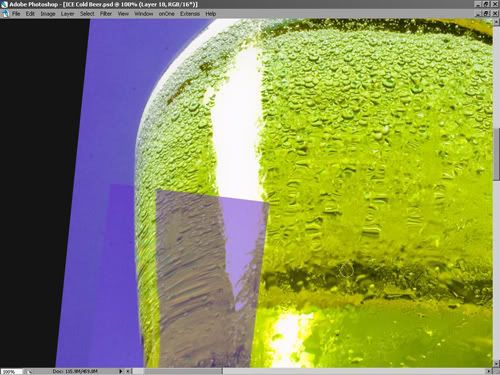Click the zoom percentage field in the status bar
Image resolution: width=500 pixels, height=375 pixels.
click(x=11, y=371)
